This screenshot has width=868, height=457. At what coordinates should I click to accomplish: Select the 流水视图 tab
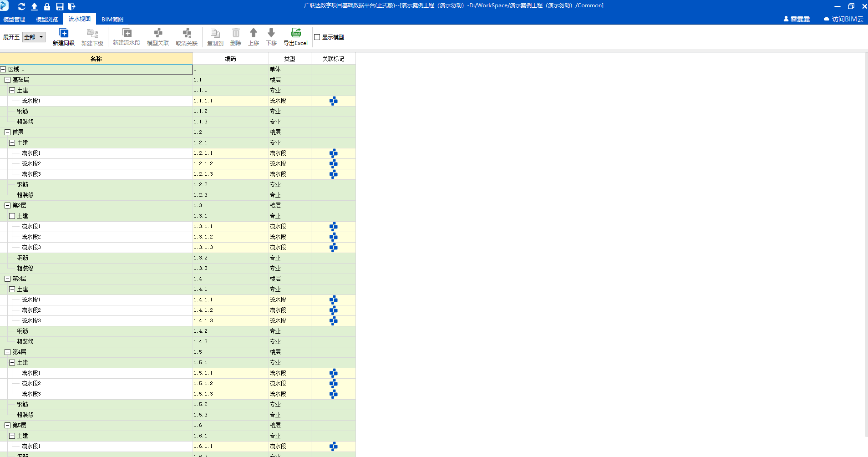point(80,19)
